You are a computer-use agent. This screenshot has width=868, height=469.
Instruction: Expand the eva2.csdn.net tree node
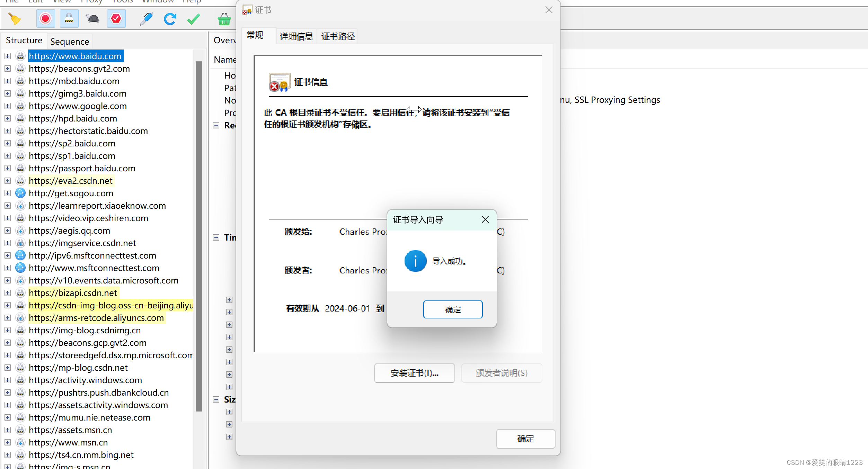pos(8,181)
